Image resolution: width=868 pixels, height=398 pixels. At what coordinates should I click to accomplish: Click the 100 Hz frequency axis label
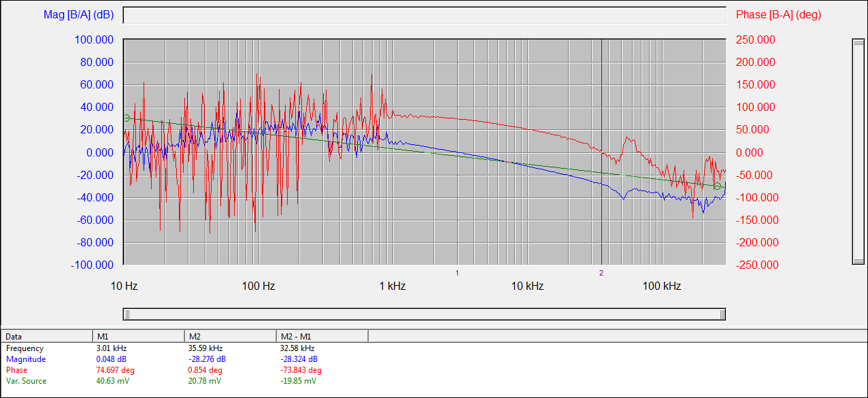point(258,286)
